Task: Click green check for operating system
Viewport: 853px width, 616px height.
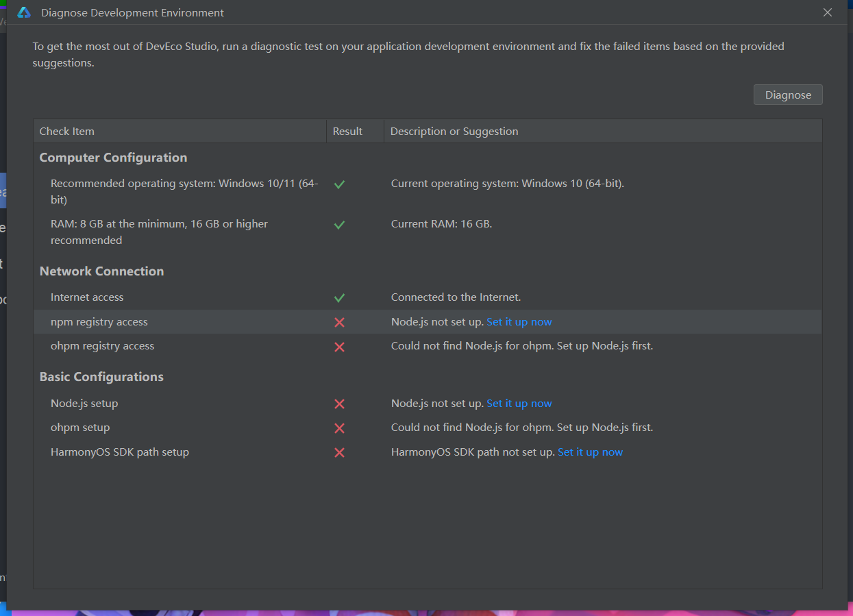Action: [339, 184]
